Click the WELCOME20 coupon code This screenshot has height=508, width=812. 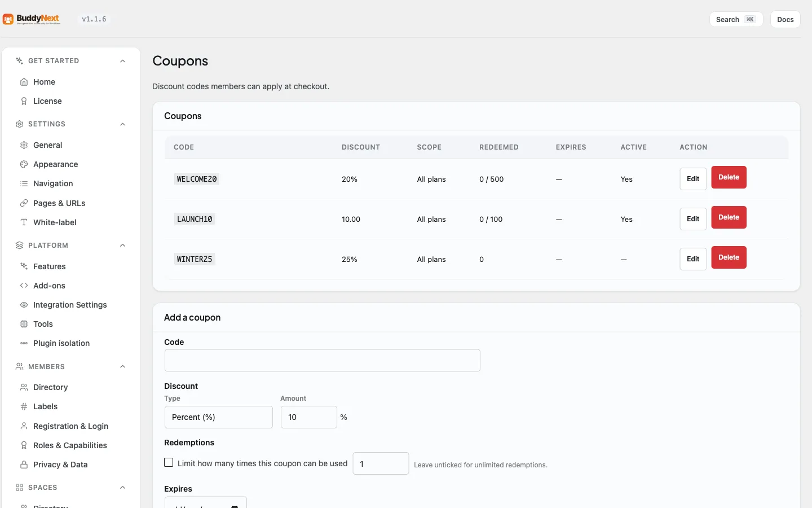(197, 179)
